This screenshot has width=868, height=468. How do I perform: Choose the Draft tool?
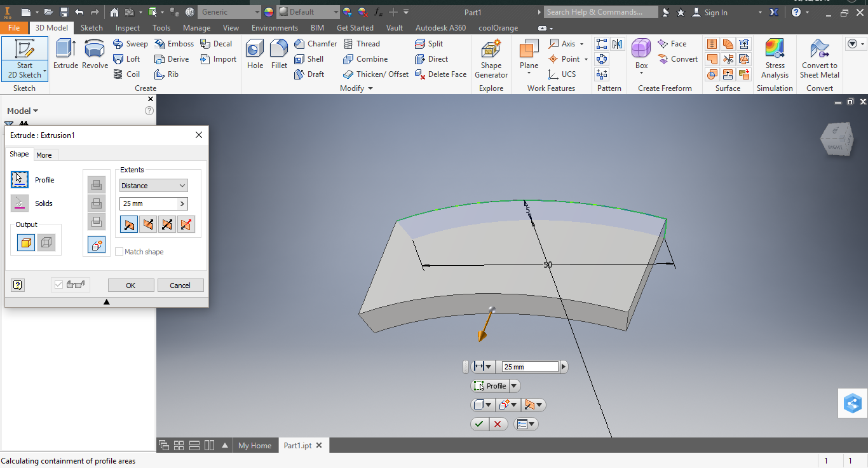click(x=309, y=74)
